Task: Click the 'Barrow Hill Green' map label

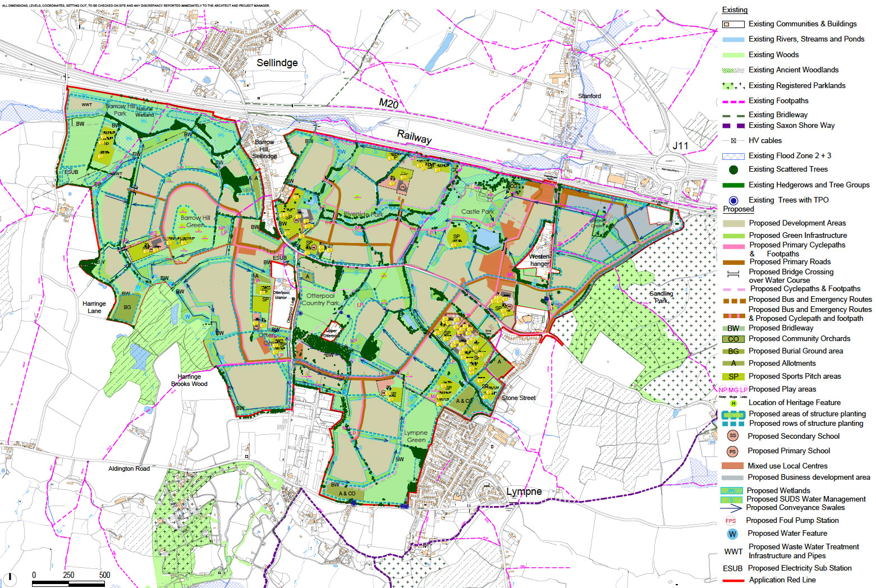Action: coord(195,221)
